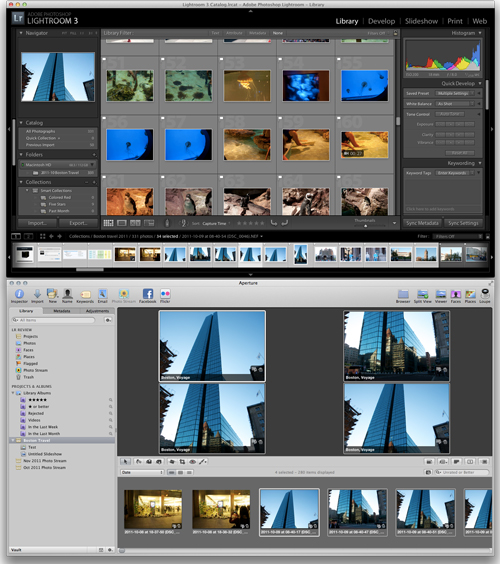Collapse Library Albums in Aperture sidebar
Viewport: 500px width, 564px height.
[x=13, y=393]
